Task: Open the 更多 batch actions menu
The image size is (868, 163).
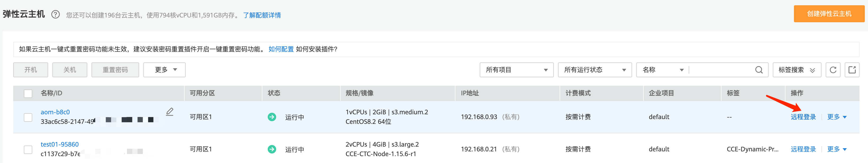Action: click(165, 70)
